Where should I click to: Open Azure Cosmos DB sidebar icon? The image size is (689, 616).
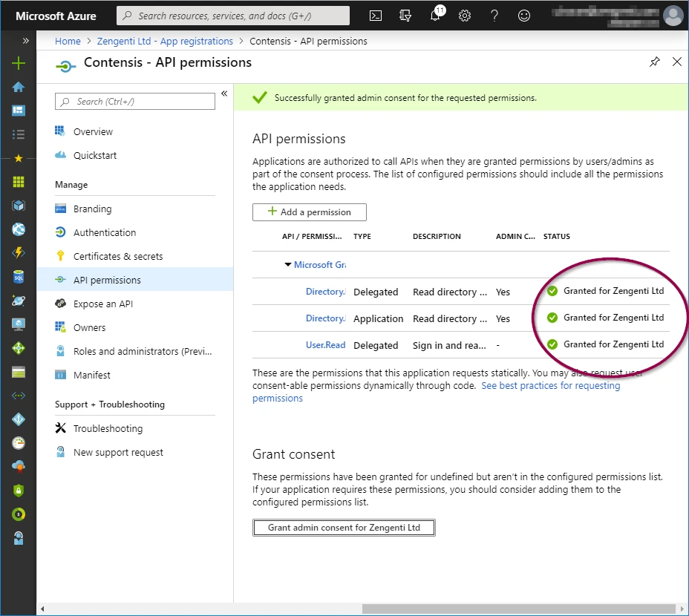[x=18, y=300]
